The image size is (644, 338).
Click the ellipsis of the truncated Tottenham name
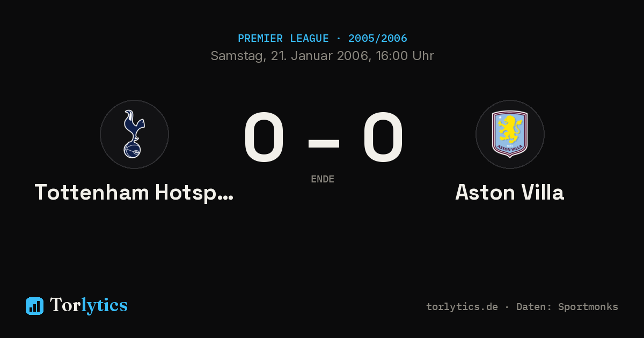[x=226, y=199]
